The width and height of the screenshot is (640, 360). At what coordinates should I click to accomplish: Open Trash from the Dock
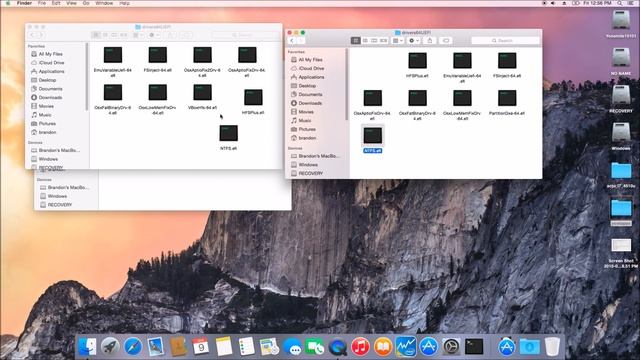tap(552, 347)
